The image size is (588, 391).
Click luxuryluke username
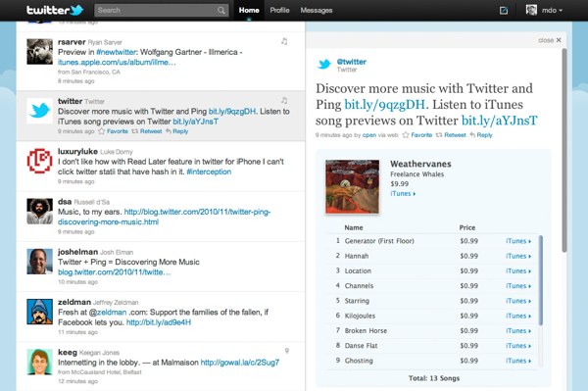tap(77, 152)
